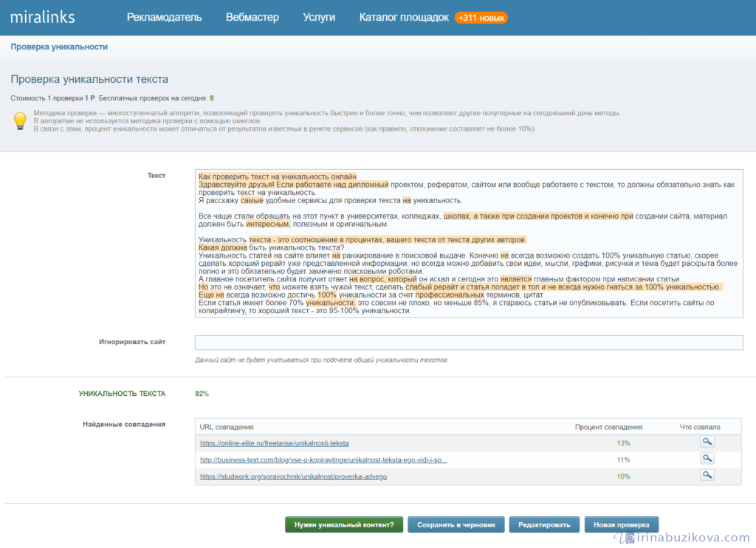This screenshot has width=756, height=548.
Task: Open the studwork.org match link
Action: pyautogui.click(x=293, y=476)
